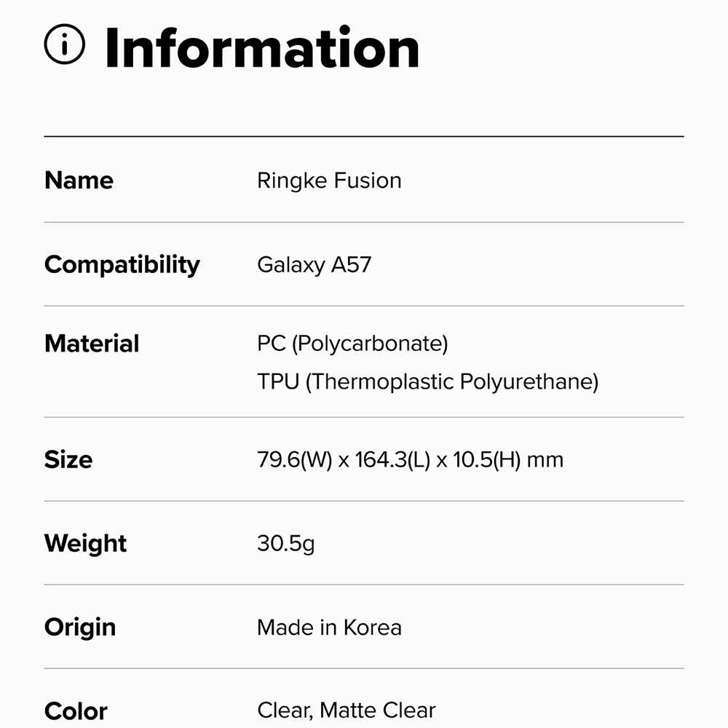Click the Ringke Fusion product name
The image size is (728, 728).
pos(329,181)
